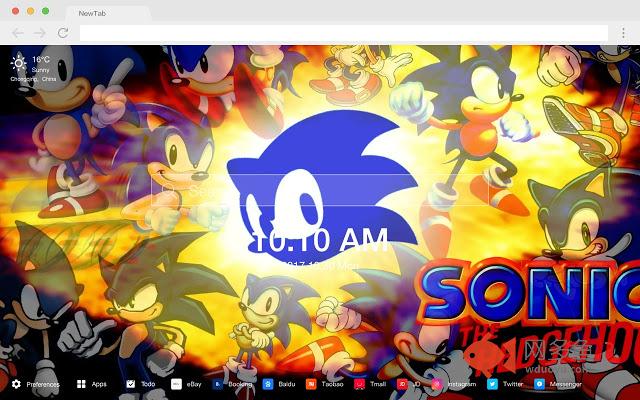The width and height of the screenshot is (640, 400).
Task: Launch the Booking shortcut icon
Action: 218,384
